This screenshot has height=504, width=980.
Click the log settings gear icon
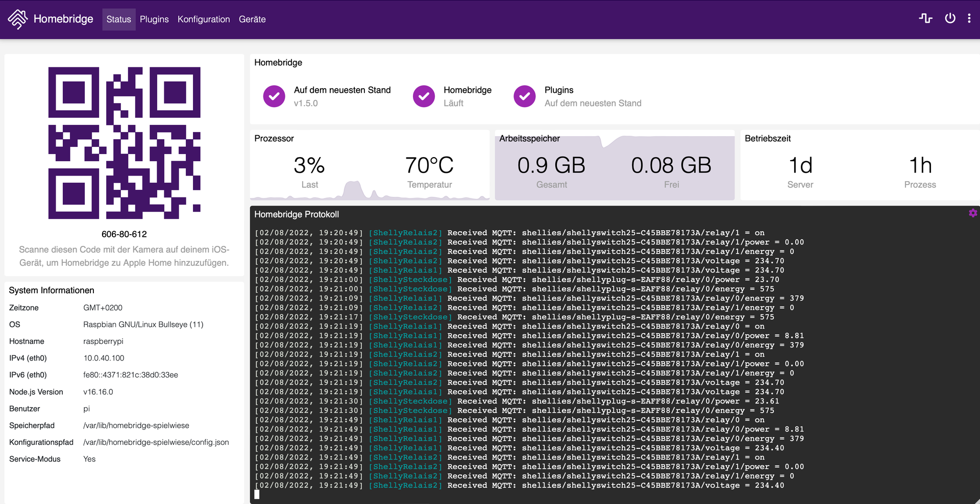pos(973,213)
